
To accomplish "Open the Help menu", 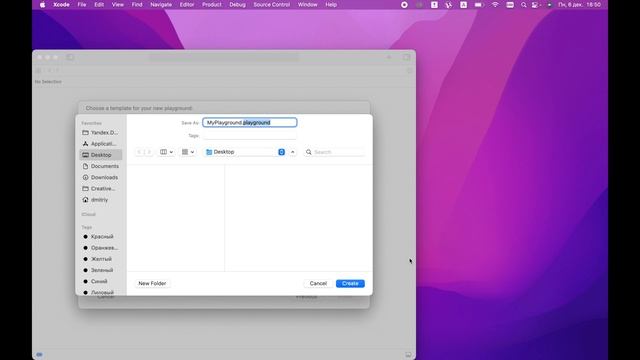I will click(x=331, y=5).
